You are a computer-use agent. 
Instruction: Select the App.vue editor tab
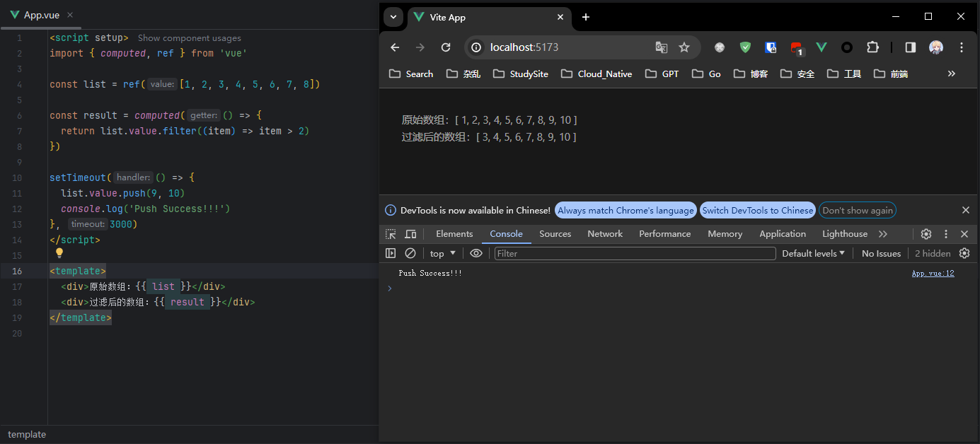pos(41,15)
